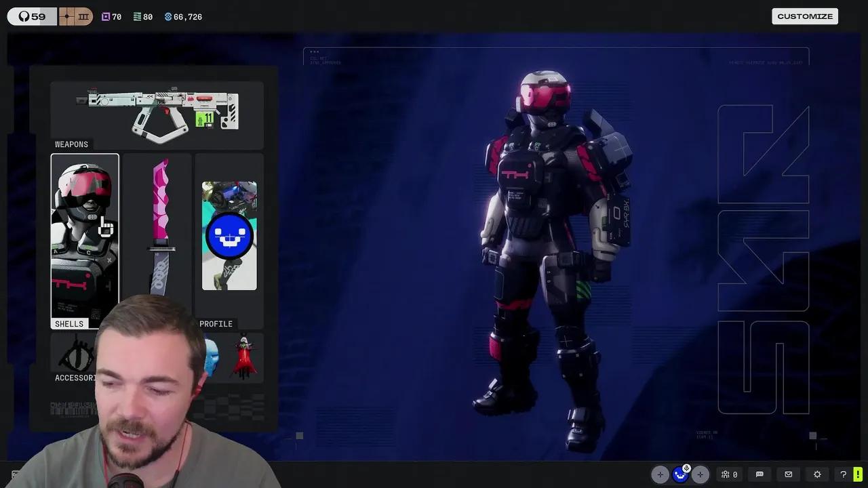This screenshot has height=488, width=868.
Task: Click the PROFILE label text
Action: click(216, 324)
